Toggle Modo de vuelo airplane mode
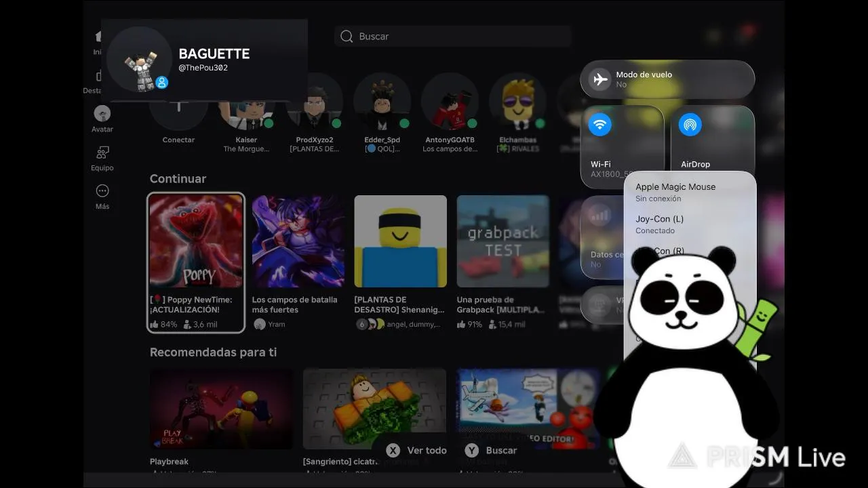Viewport: 868px width, 488px height. [x=667, y=79]
